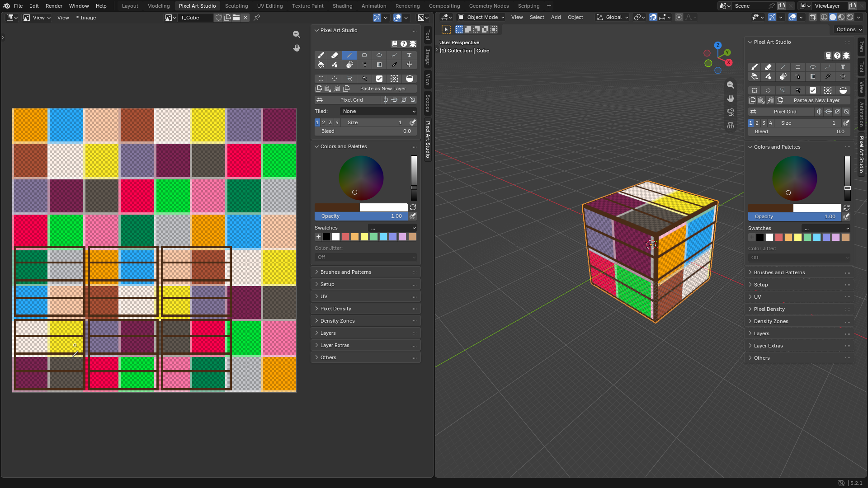868x488 pixels.
Task: Click the camera view icon in the 3D viewport
Action: tap(731, 112)
